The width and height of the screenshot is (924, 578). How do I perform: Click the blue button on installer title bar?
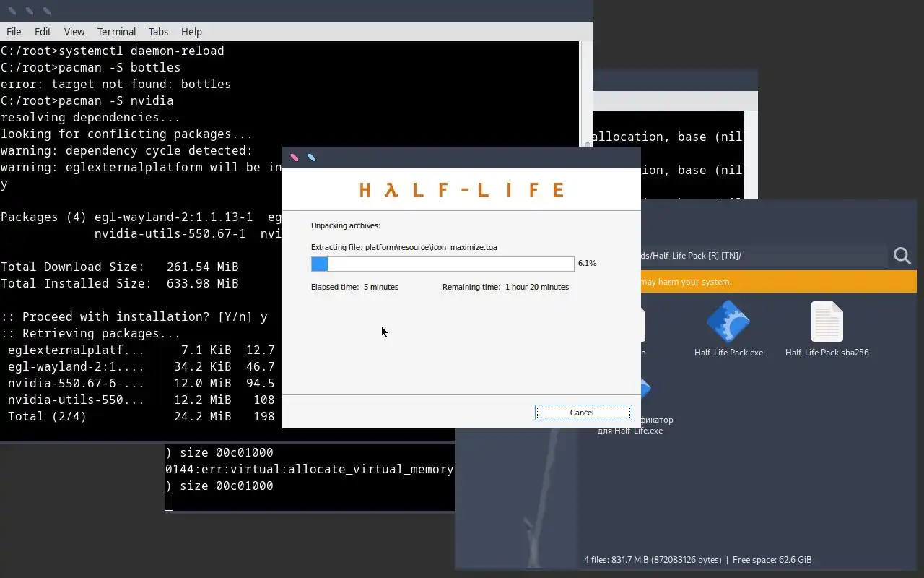(312, 158)
